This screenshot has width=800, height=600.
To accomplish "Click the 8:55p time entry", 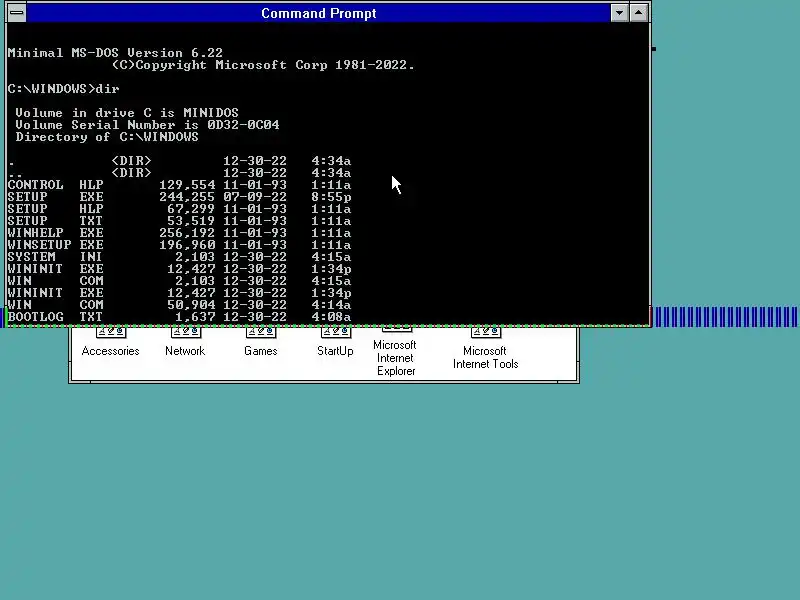I will [x=331, y=197].
